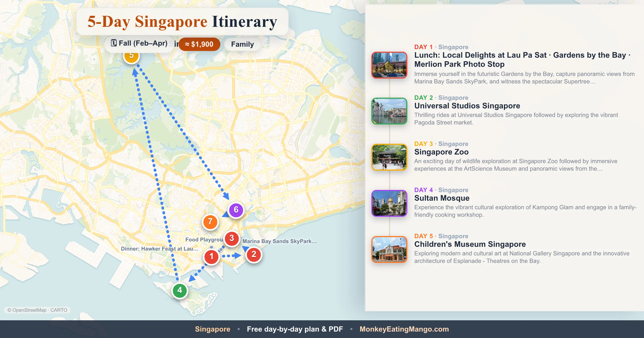Image resolution: width=644 pixels, height=338 pixels.
Task: Click the Day 5 National Gallery description
Action: pyautogui.click(x=522, y=257)
